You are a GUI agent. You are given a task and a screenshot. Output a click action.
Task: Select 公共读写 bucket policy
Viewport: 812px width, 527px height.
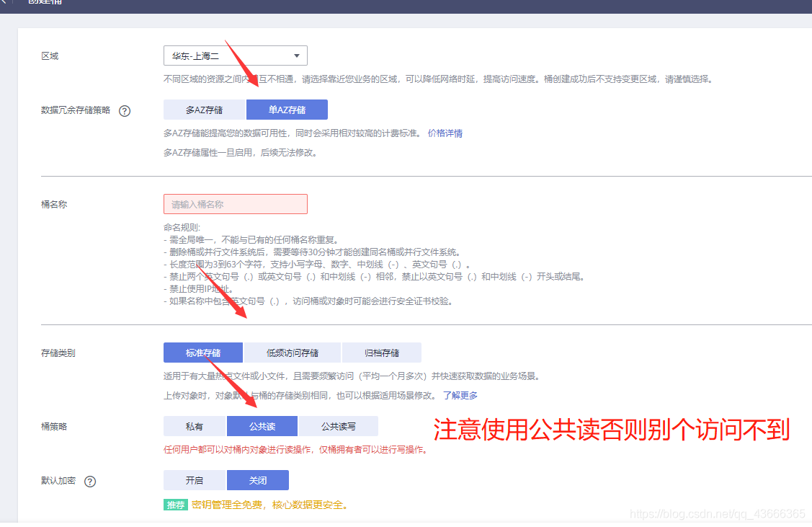339,426
